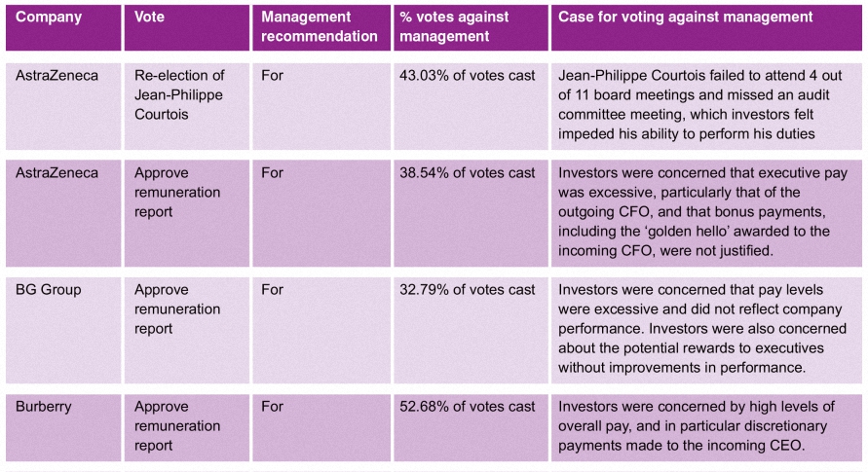
Task: Select Burberry's Approve remuneration report cell
Action: click(186, 427)
